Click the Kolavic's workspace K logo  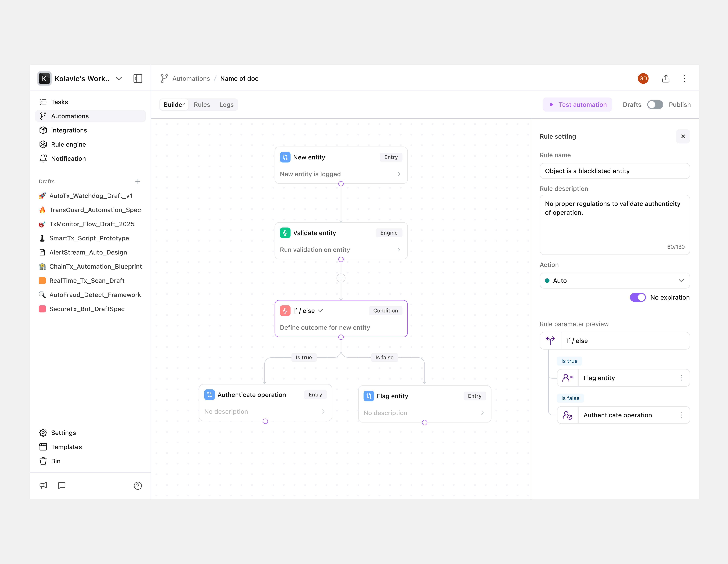click(x=44, y=79)
